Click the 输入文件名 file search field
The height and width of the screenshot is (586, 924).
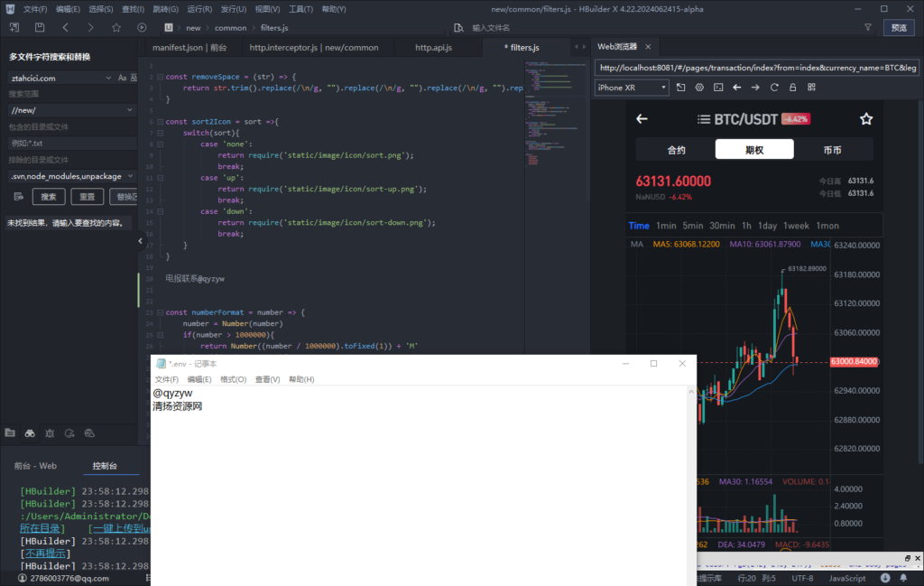(491, 28)
